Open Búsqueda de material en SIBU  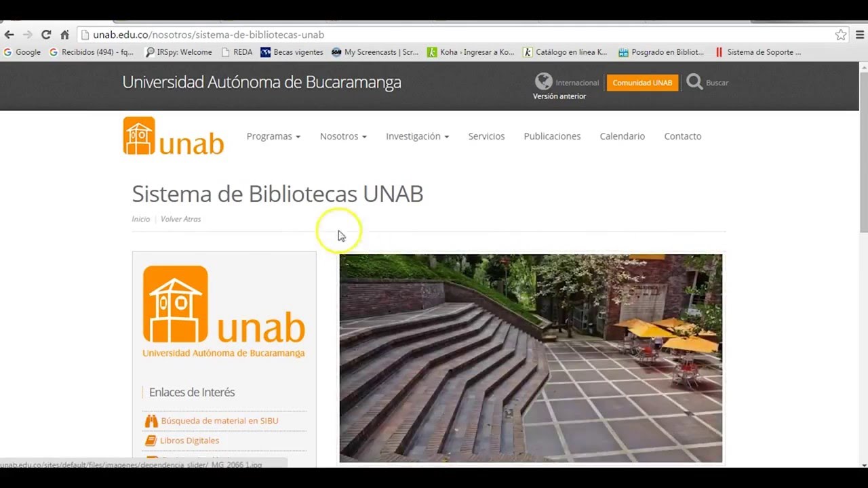point(219,421)
